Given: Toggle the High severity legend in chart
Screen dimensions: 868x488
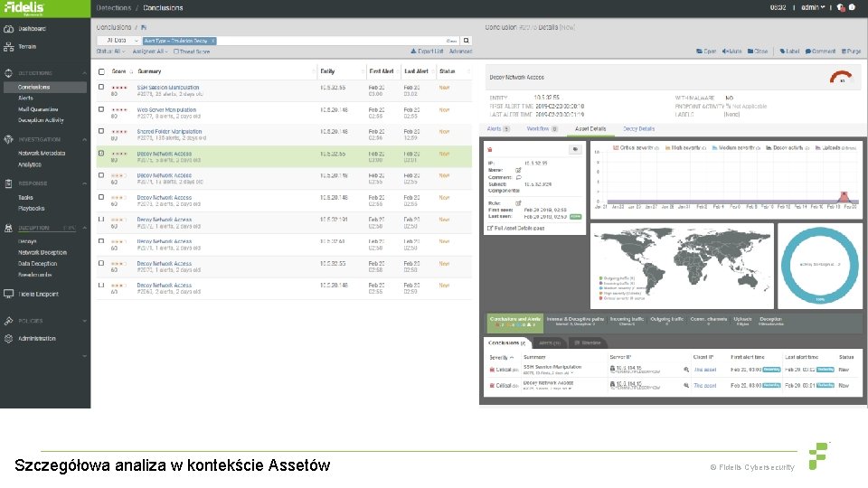Looking at the screenshot, I should click(x=685, y=147).
